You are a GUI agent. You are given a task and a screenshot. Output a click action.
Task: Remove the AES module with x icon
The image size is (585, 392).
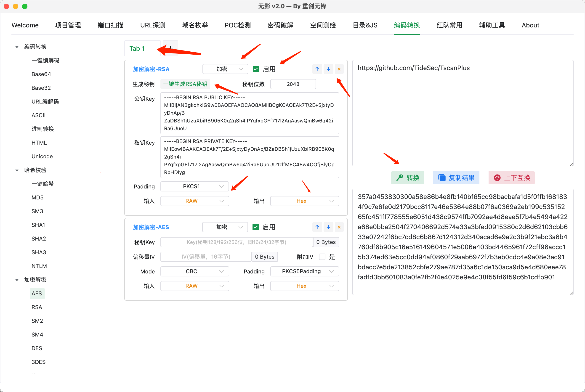pyautogui.click(x=339, y=227)
